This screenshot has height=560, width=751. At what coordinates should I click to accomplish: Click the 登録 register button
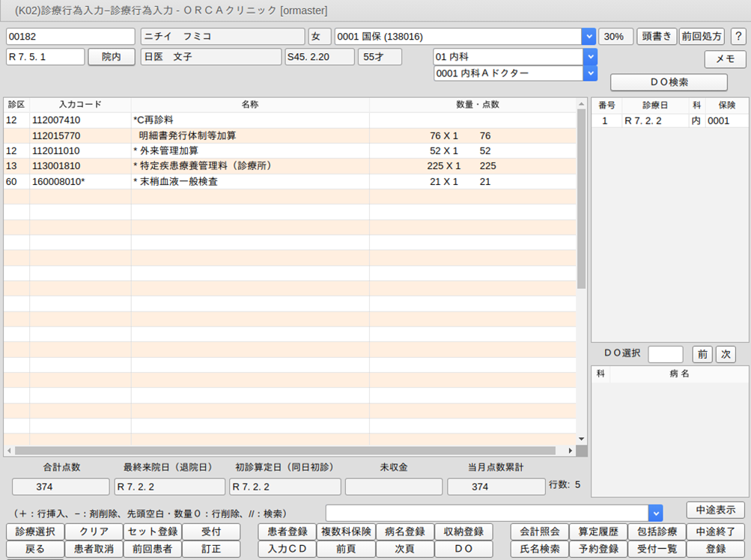point(715,549)
